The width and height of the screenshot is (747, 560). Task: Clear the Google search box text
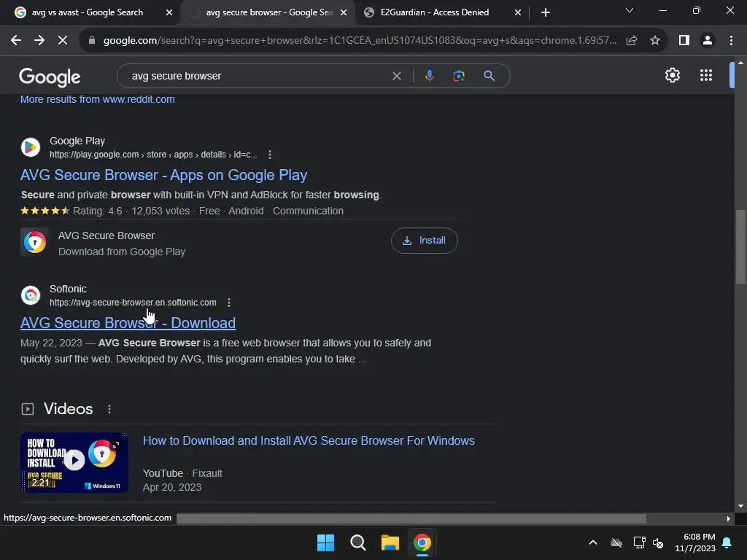click(396, 76)
